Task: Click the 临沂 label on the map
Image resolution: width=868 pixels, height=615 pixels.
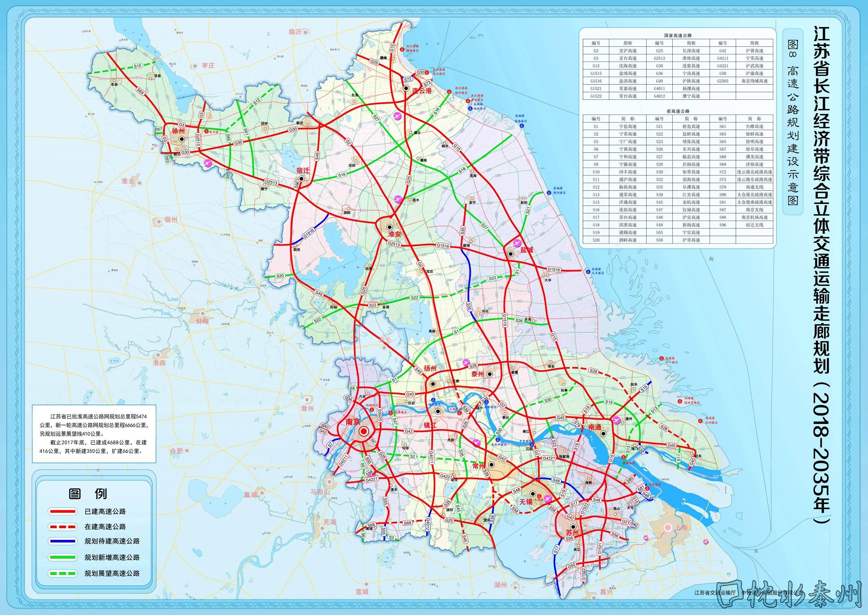Action: [295, 32]
